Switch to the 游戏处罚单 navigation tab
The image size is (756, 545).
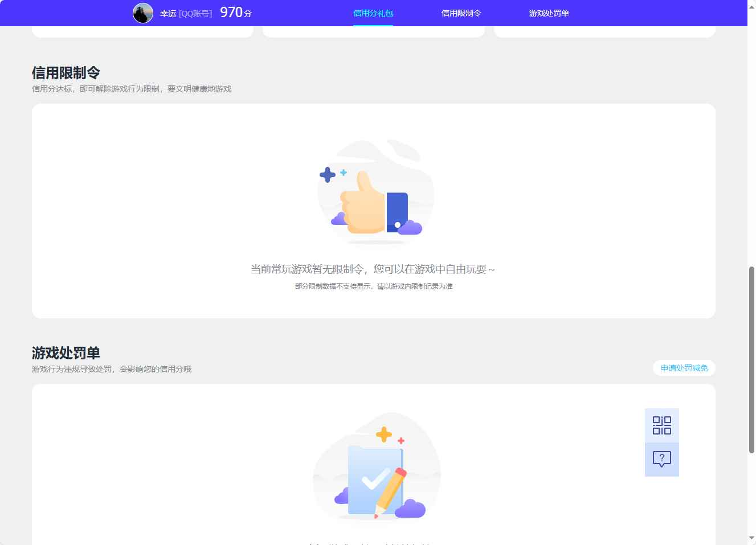coord(548,13)
